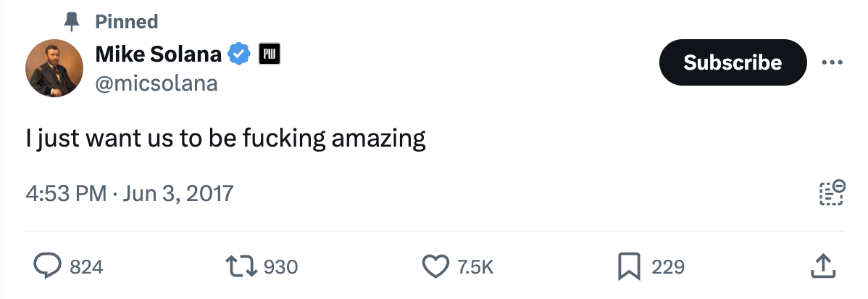868x299 pixels.
Task: Open the PW affiliation badge
Action: click(x=270, y=54)
